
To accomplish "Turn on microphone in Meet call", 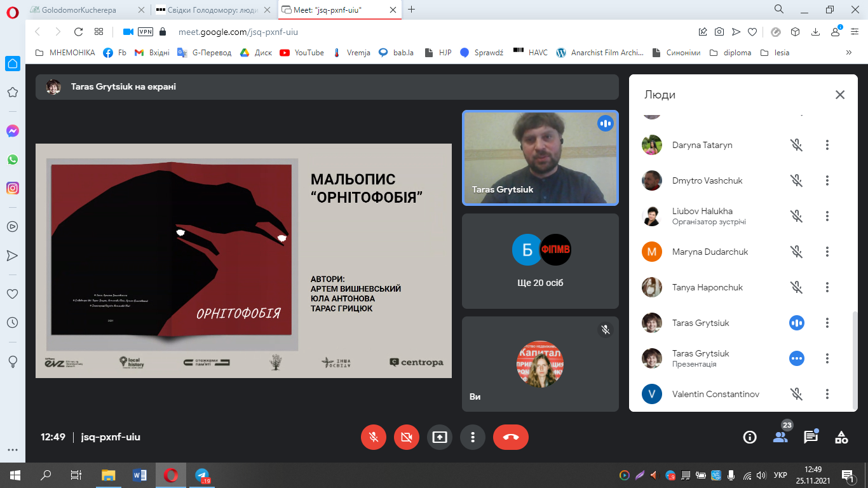I will point(374,437).
